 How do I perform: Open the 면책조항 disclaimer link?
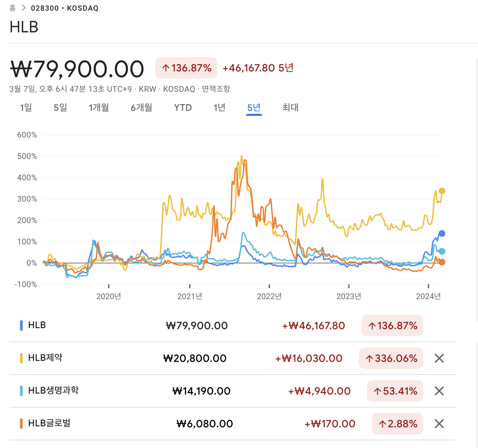pyautogui.click(x=216, y=89)
